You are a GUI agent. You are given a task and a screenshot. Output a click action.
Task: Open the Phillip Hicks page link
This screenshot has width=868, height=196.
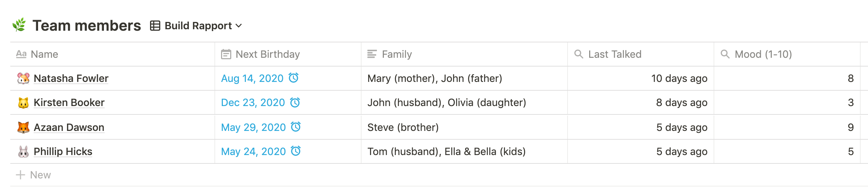pyautogui.click(x=63, y=151)
